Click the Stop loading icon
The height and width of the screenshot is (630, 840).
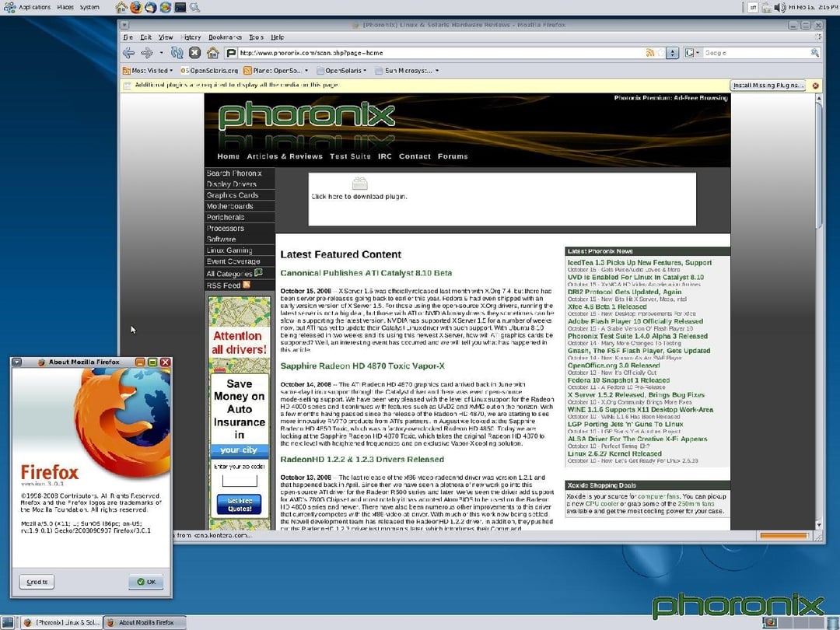(x=194, y=53)
